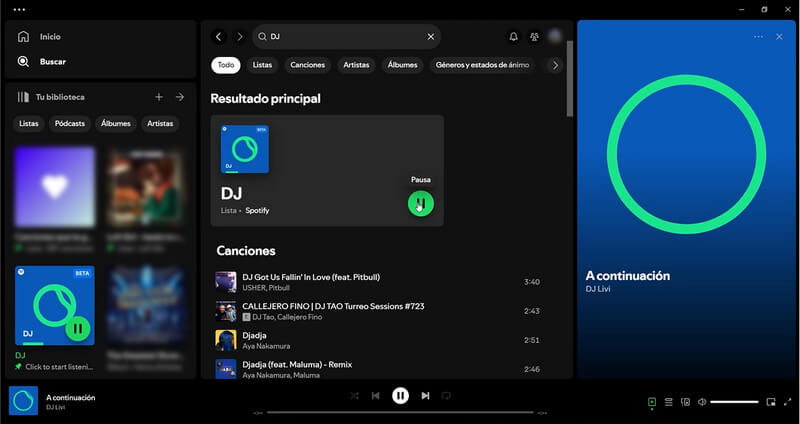Image resolution: width=800 pixels, height=424 pixels.
Task: Filter library by Listas
Action: [x=29, y=123]
